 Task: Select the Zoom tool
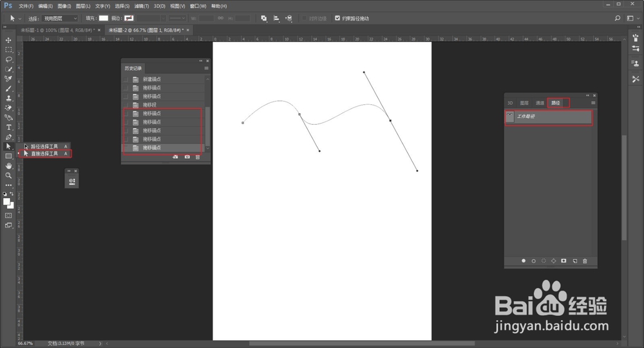[x=8, y=176]
